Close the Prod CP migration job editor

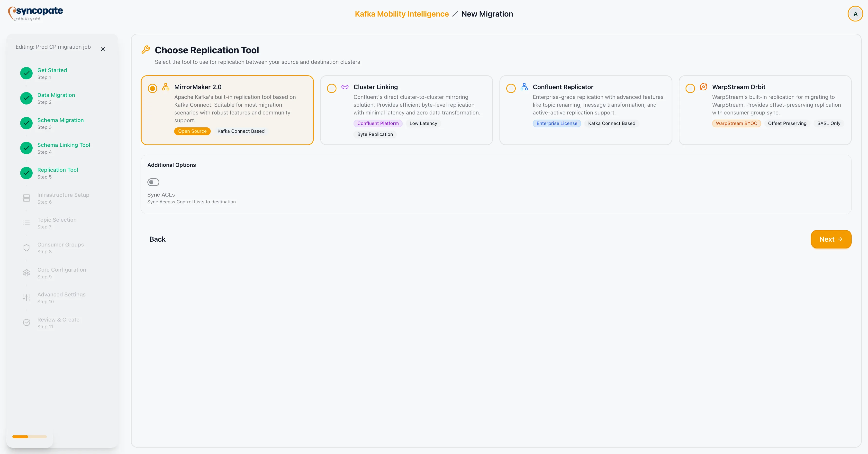click(103, 49)
